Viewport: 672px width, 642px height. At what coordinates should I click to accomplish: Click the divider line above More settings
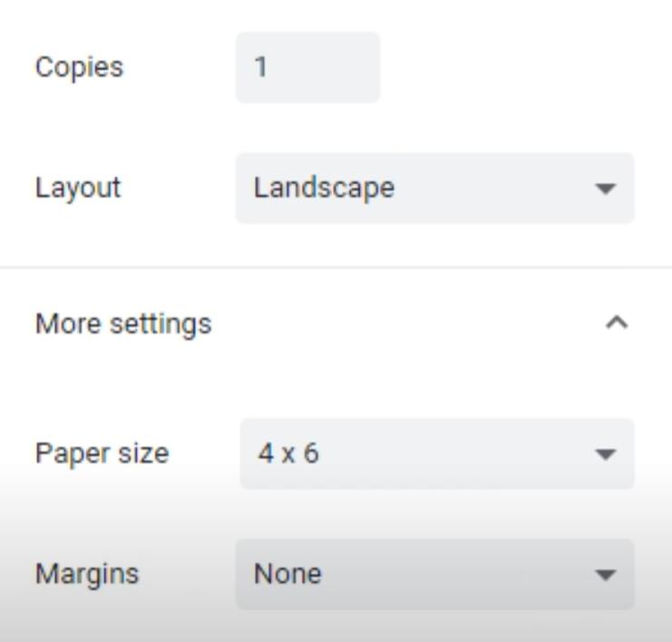tap(336, 267)
